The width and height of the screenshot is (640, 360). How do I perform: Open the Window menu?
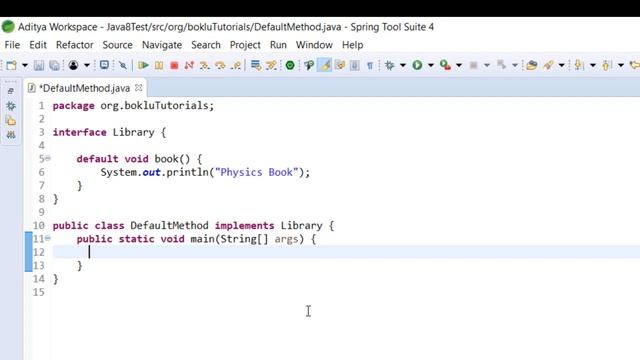click(314, 45)
